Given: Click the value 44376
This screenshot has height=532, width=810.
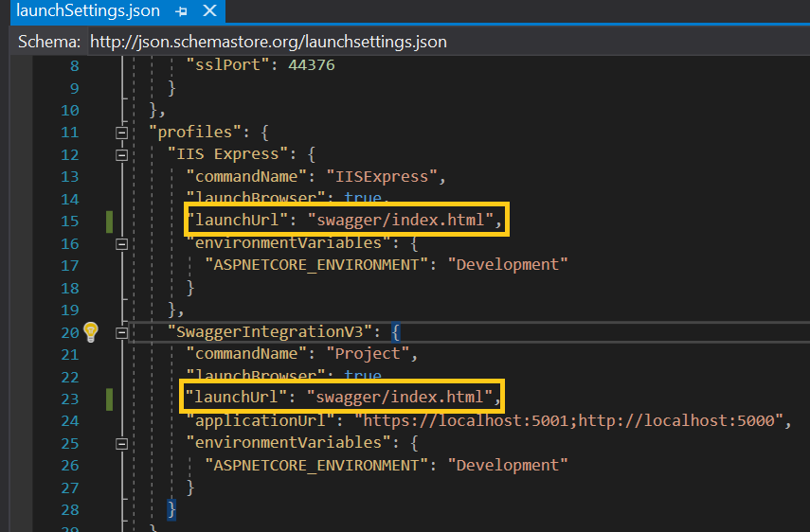Looking at the screenshot, I should click(x=312, y=65).
